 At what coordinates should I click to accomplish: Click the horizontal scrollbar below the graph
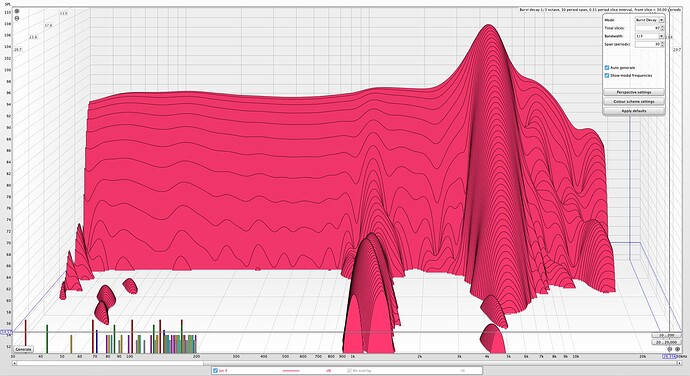tap(347, 363)
